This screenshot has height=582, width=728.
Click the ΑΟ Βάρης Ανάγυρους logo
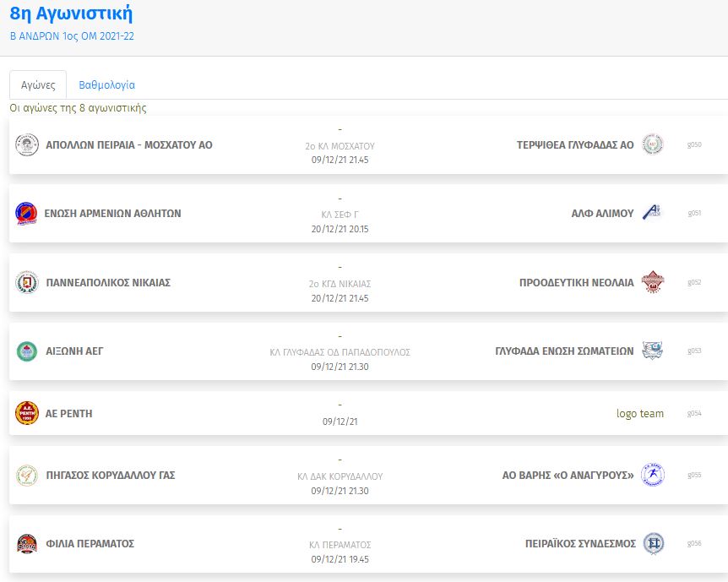click(652, 475)
